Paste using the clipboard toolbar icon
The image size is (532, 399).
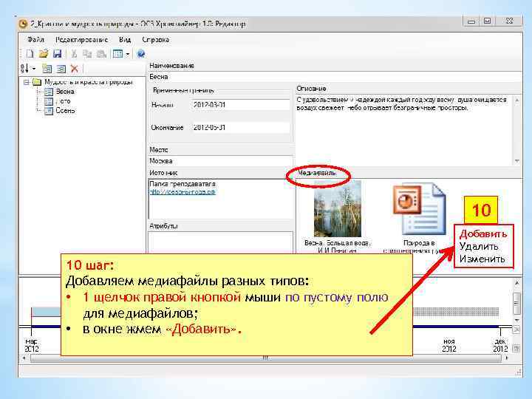pyautogui.click(x=101, y=54)
